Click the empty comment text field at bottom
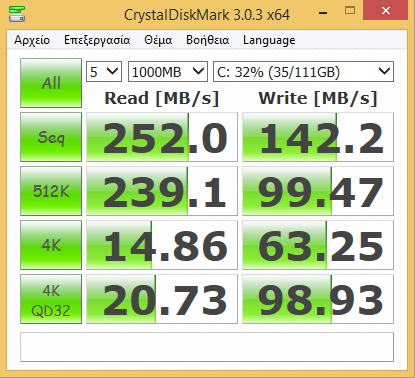 coord(207,347)
